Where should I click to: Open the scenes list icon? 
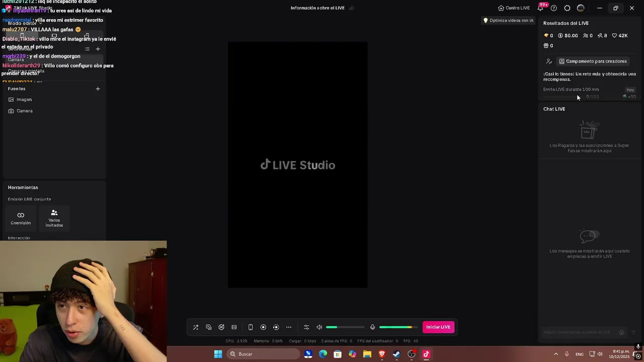[87, 49]
